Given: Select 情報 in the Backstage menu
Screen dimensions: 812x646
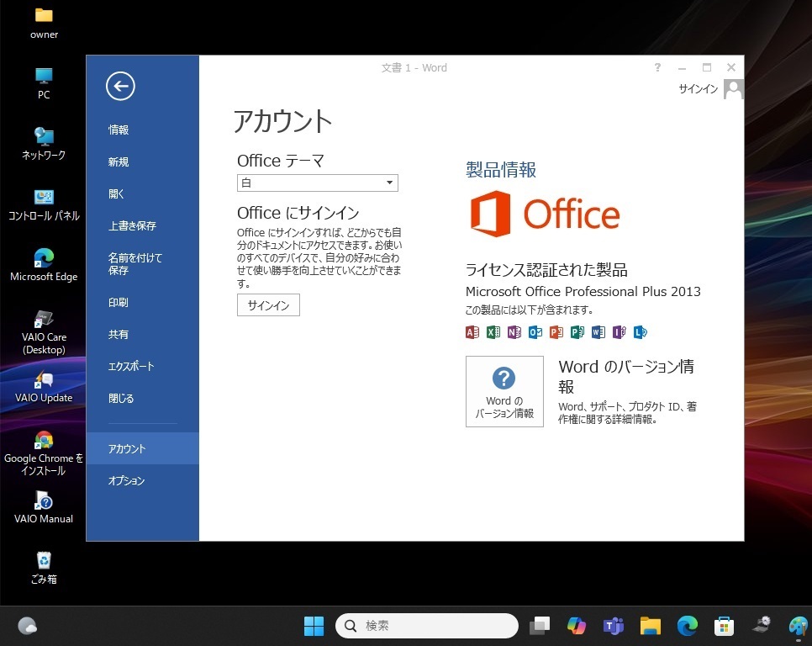Looking at the screenshot, I should coord(119,130).
